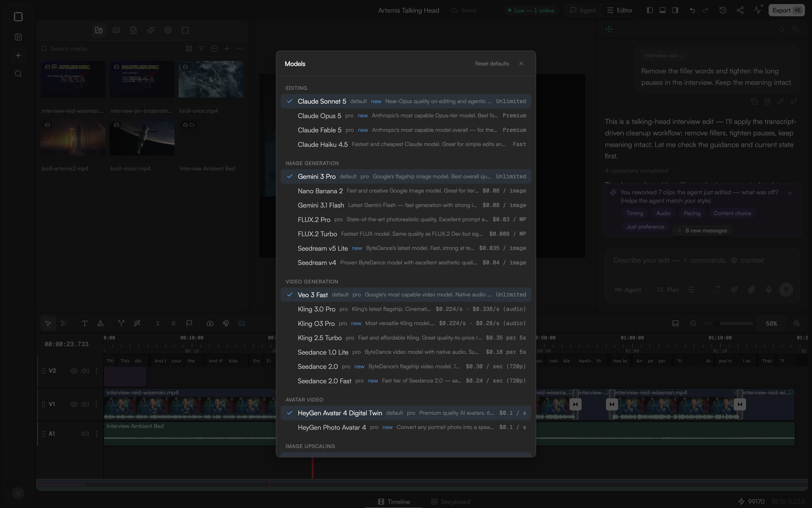The height and width of the screenshot is (508, 812).
Task: Switch to the Storyboard tab
Action: tap(451, 502)
